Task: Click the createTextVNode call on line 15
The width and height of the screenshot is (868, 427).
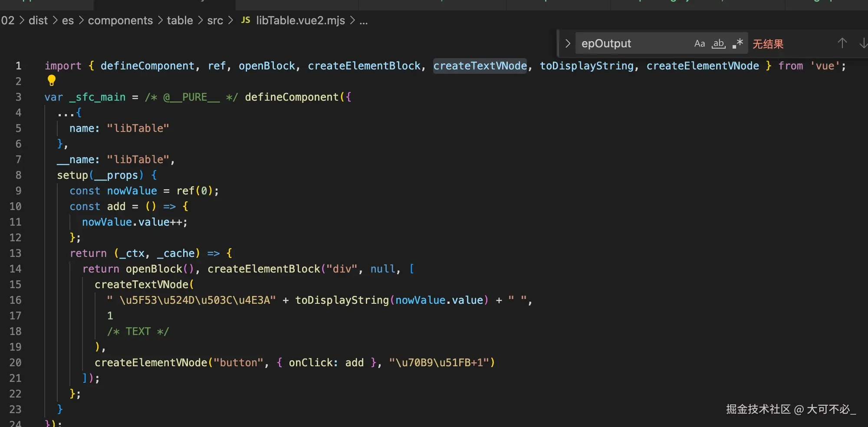Action: (x=141, y=284)
